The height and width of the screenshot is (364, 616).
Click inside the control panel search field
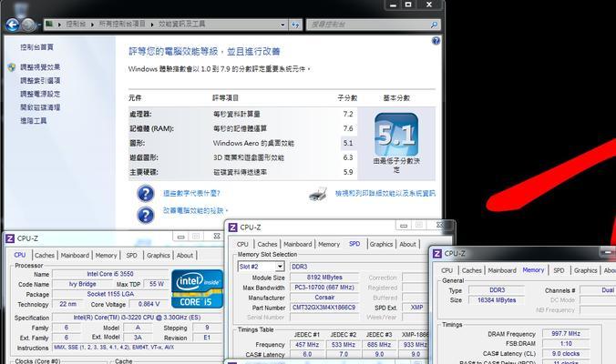click(x=367, y=25)
